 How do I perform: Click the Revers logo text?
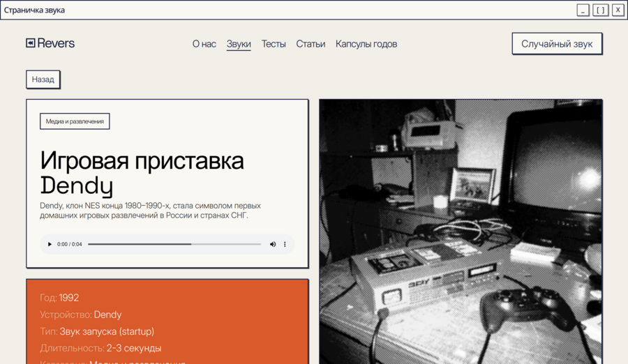tap(56, 43)
